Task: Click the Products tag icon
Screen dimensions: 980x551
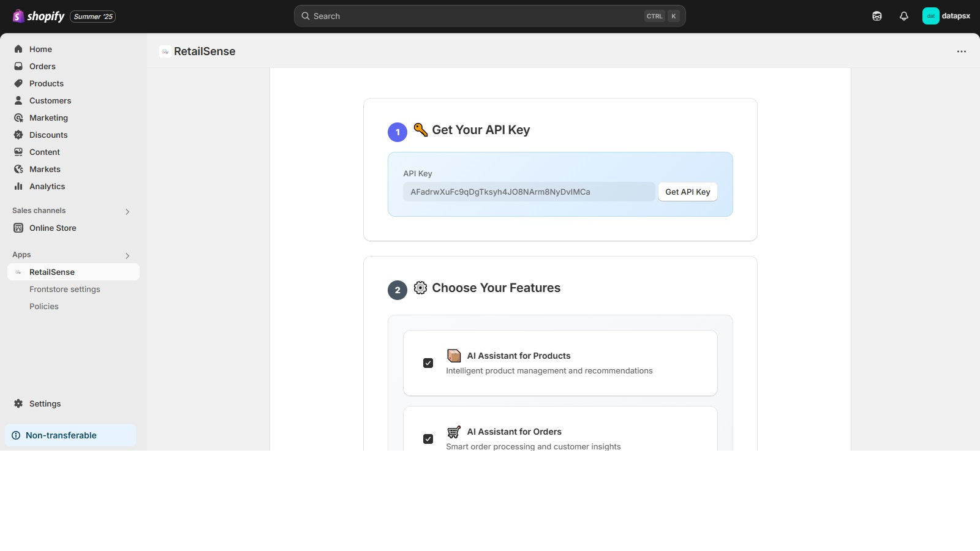Action: (18, 83)
